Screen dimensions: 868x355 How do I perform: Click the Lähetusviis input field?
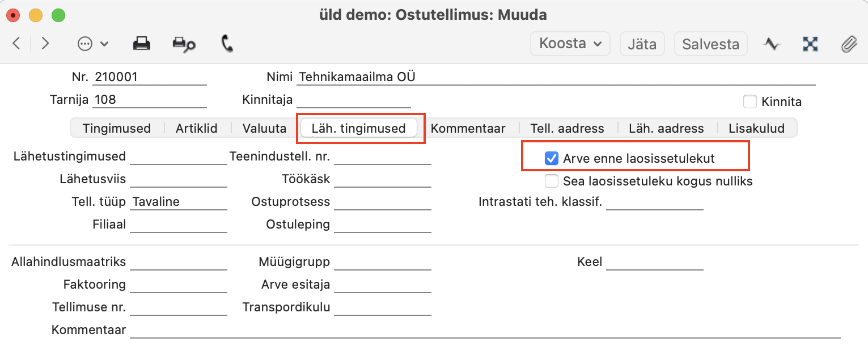pyautogui.click(x=178, y=179)
